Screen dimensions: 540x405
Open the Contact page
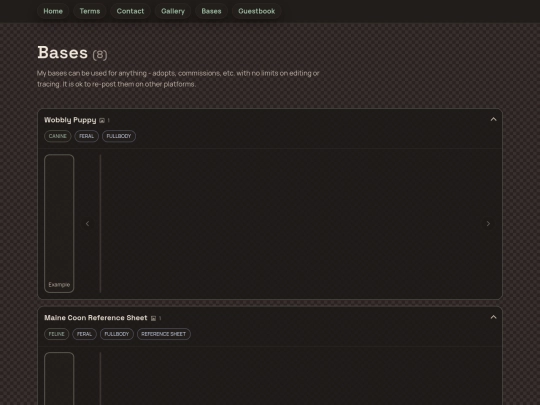130,11
